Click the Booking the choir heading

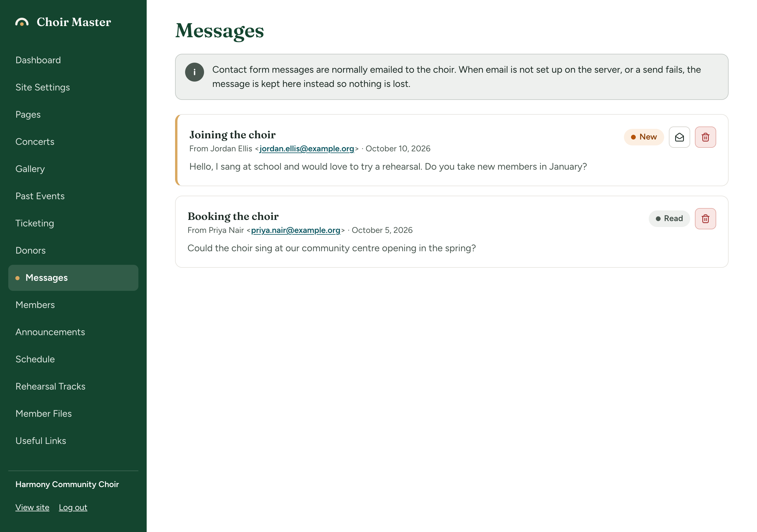tap(233, 216)
